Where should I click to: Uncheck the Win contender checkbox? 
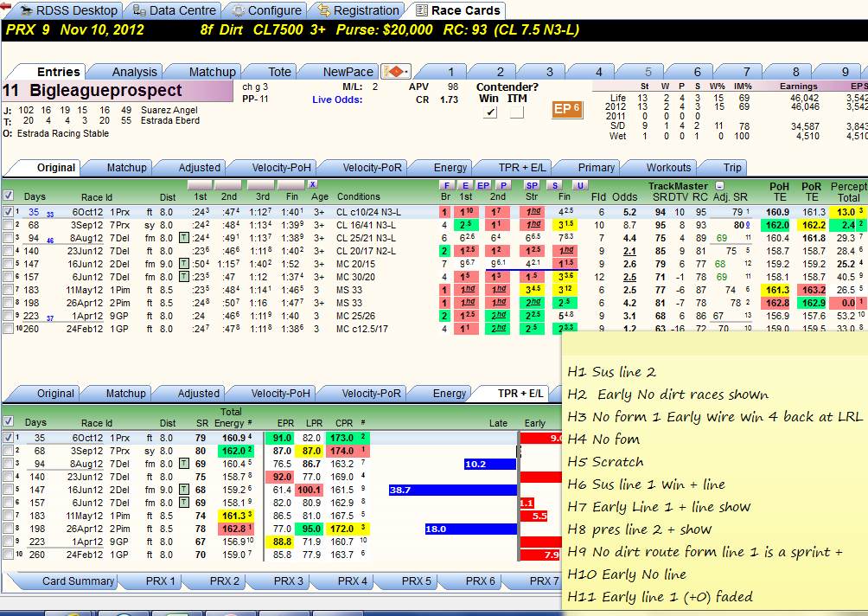[x=490, y=112]
